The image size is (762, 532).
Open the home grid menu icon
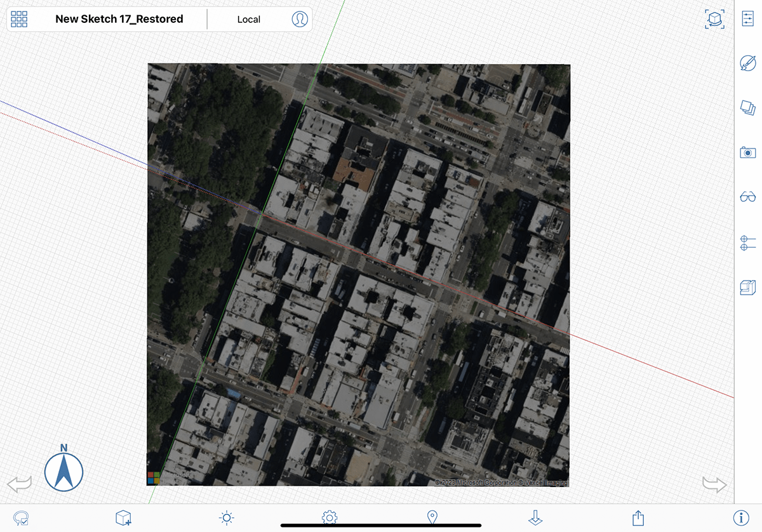pyautogui.click(x=20, y=19)
